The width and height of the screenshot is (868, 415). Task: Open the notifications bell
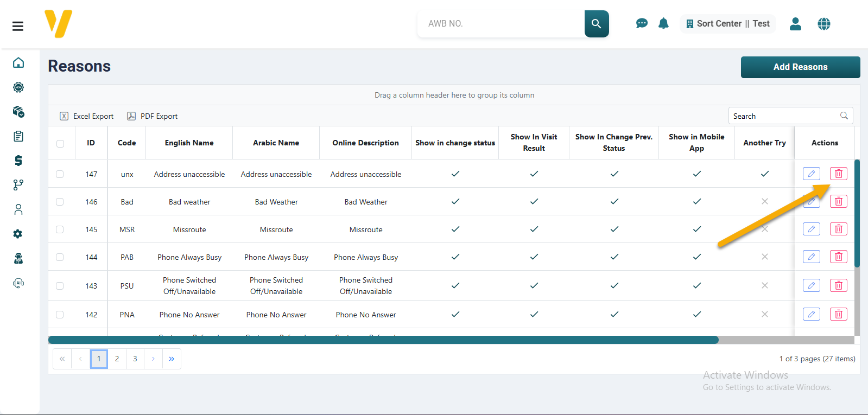pyautogui.click(x=663, y=23)
